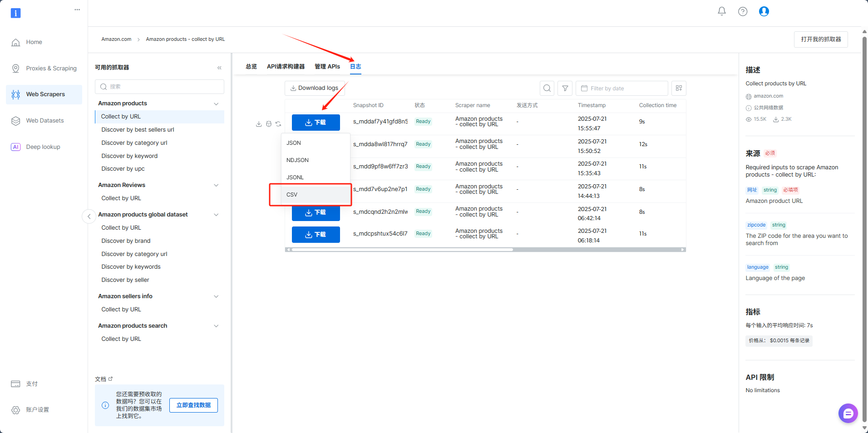Collapse Amazon products search group

click(x=216, y=326)
